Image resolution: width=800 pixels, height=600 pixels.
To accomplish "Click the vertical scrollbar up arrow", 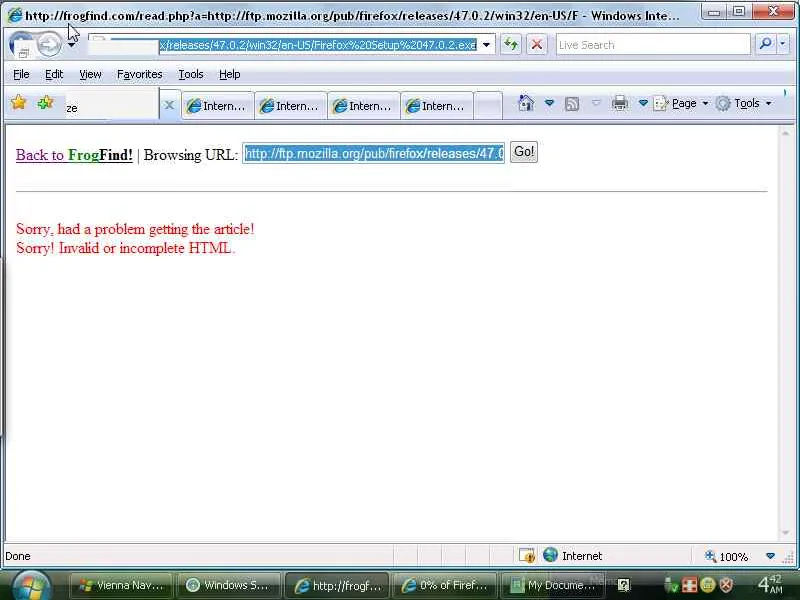I will point(786,133).
